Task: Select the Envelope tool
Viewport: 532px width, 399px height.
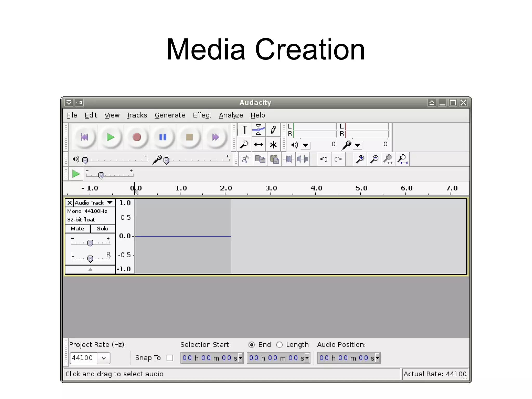Action: (258, 130)
